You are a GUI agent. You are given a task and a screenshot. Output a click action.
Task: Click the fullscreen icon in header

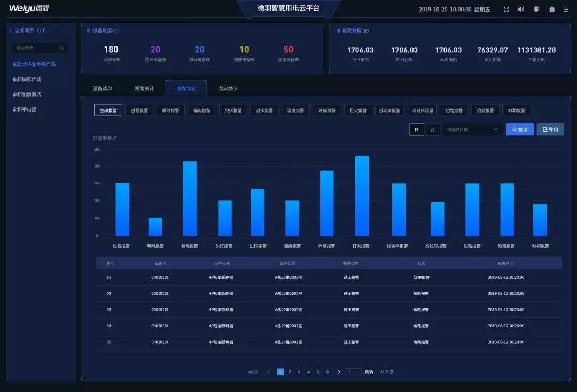click(506, 9)
